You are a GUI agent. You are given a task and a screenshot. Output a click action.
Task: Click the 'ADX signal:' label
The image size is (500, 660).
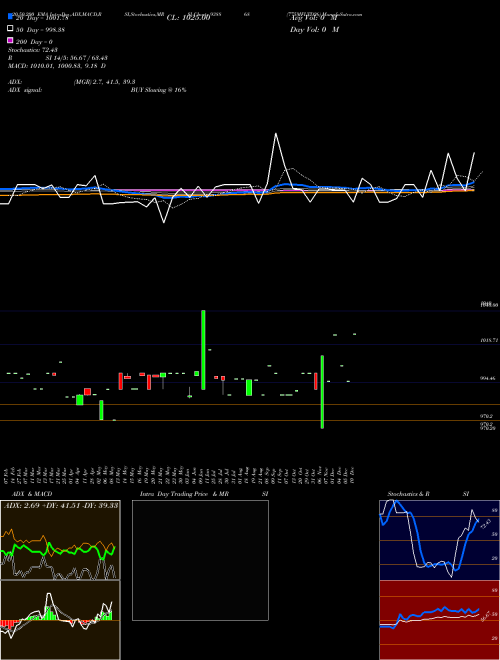[25, 90]
